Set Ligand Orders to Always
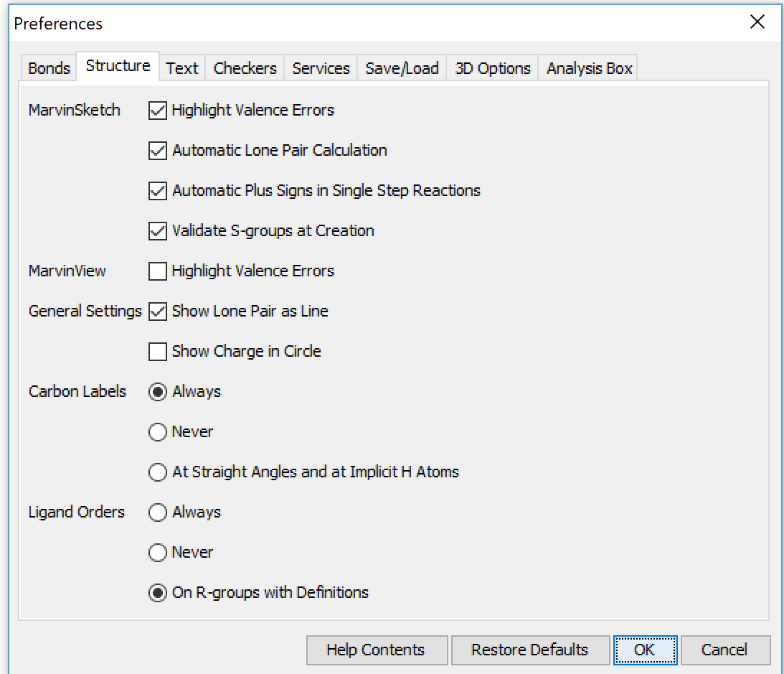The width and height of the screenshot is (784, 674). coord(157,512)
